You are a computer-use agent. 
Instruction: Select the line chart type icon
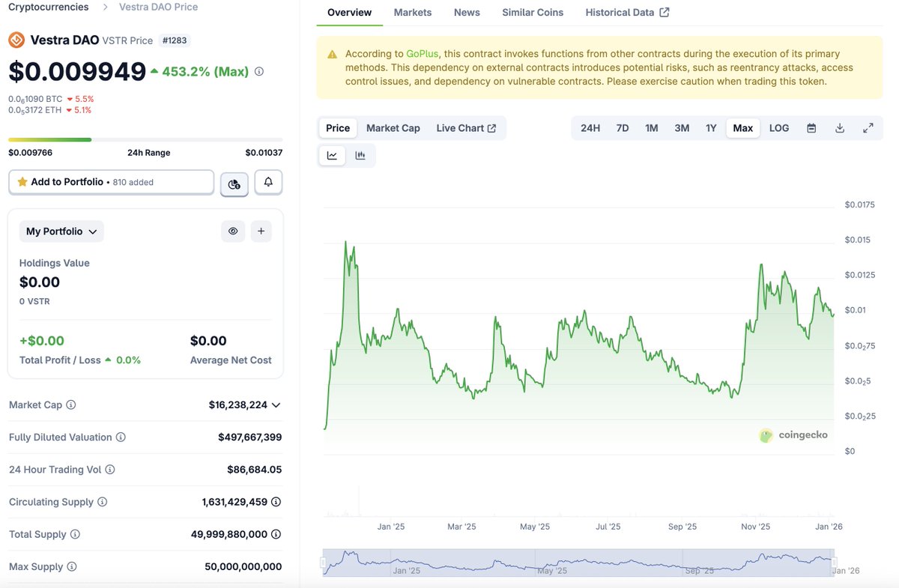[332, 155]
